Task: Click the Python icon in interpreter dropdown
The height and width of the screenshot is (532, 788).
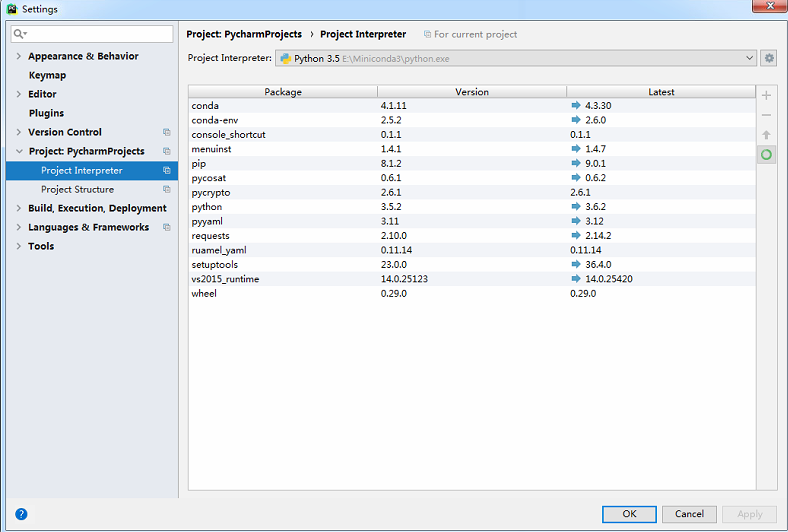Action: pyautogui.click(x=285, y=58)
